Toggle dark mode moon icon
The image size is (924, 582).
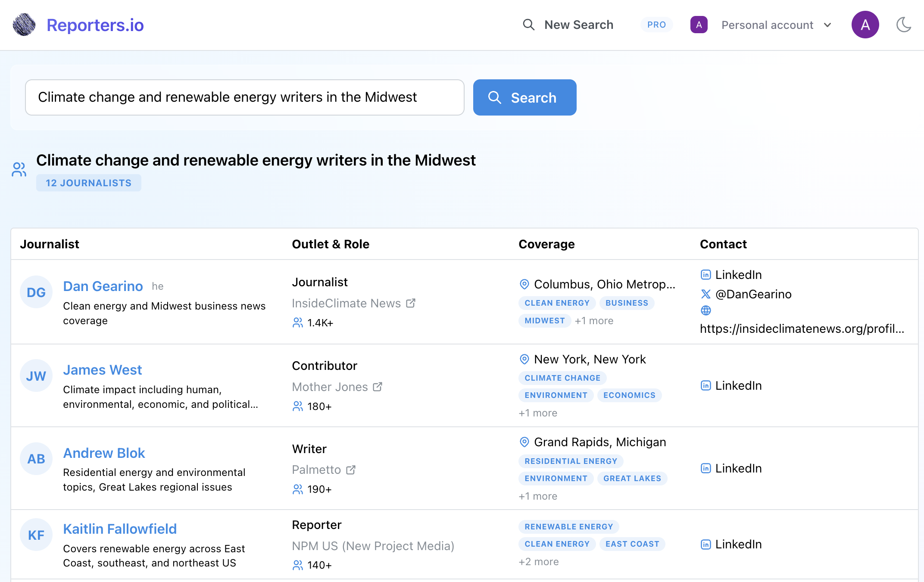[904, 25]
